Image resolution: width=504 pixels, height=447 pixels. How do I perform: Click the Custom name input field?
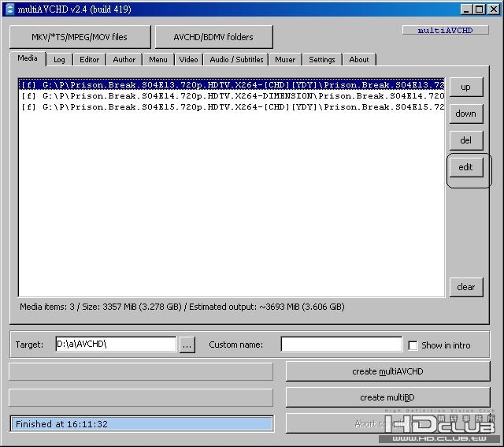click(341, 345)
